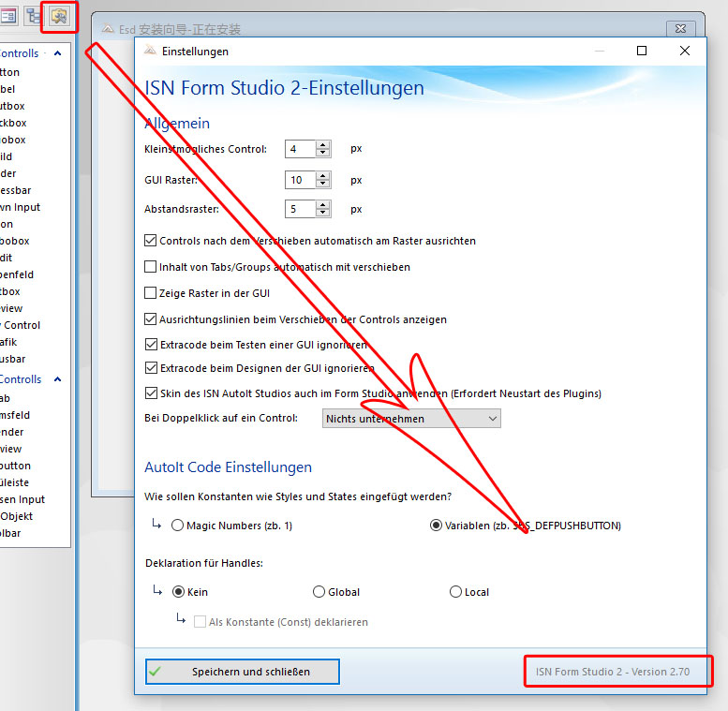Select the 'usbar' item in the controls list
728x711 pixels.
12,359
